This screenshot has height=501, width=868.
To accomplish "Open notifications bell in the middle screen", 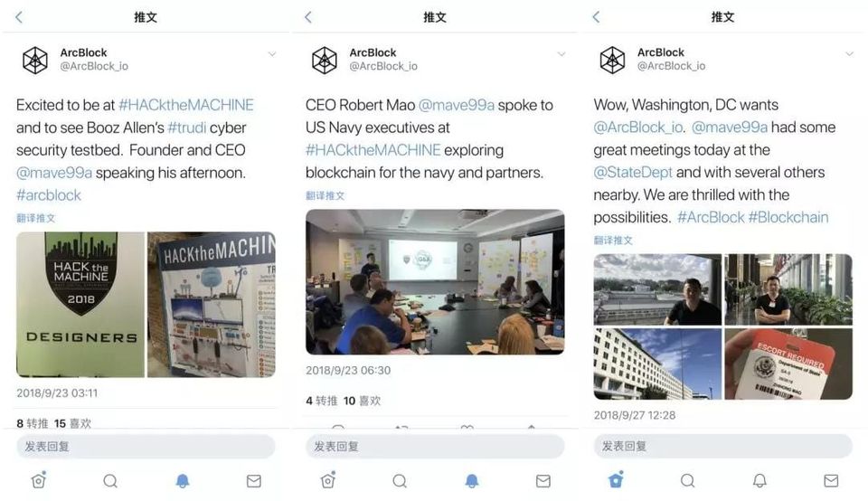I will (x=472, y=480).
